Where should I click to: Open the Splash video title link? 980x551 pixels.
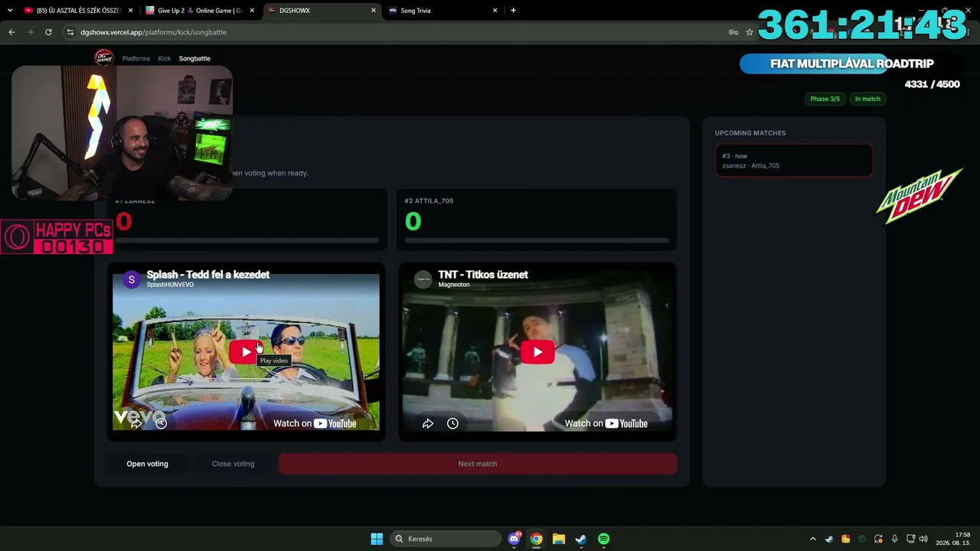[x=207, y=275]
